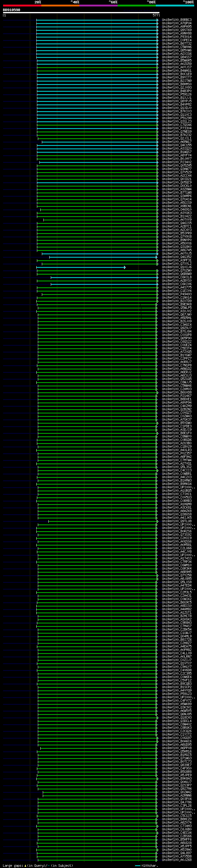Select label UniRef100_B9K8A3

[x=177, y=778]
